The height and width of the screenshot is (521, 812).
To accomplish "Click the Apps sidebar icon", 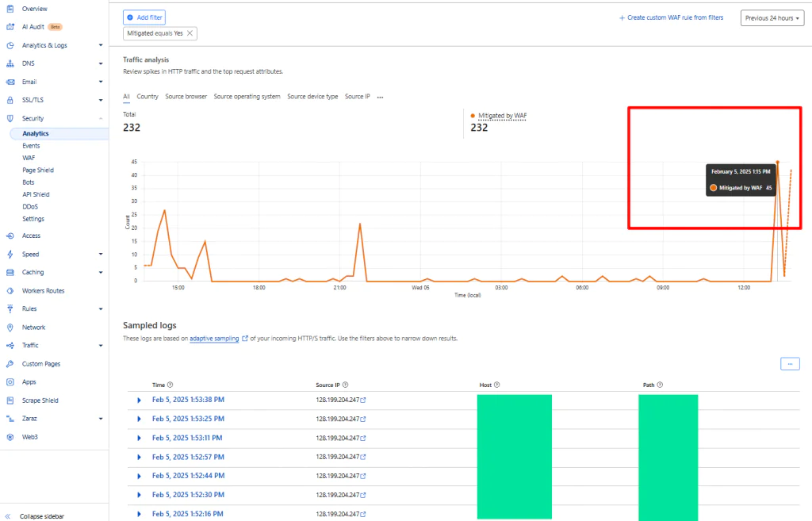I will point(10,382).
